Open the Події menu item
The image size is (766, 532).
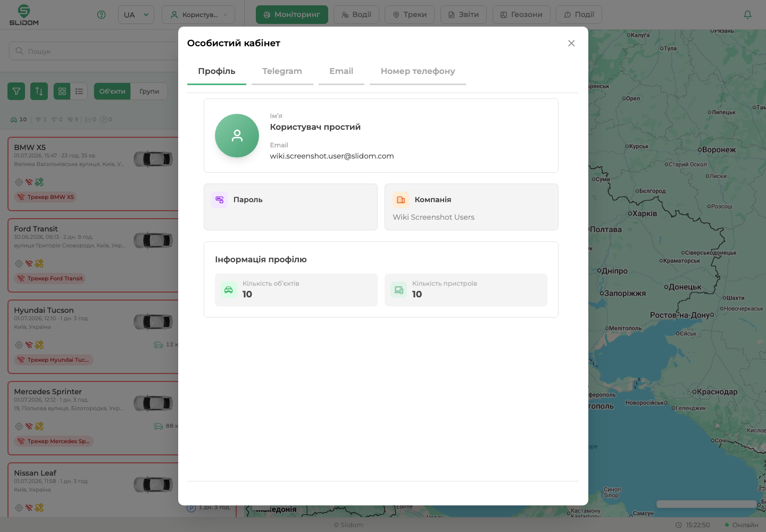579,15
